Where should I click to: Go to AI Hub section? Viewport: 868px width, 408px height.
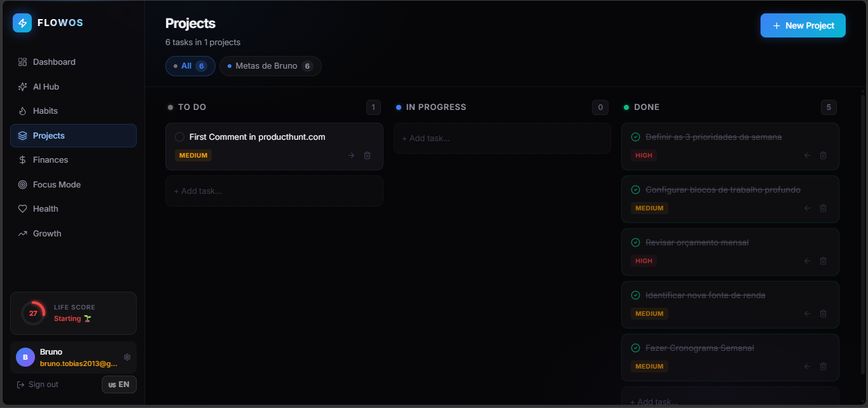(x=73, y=86)
